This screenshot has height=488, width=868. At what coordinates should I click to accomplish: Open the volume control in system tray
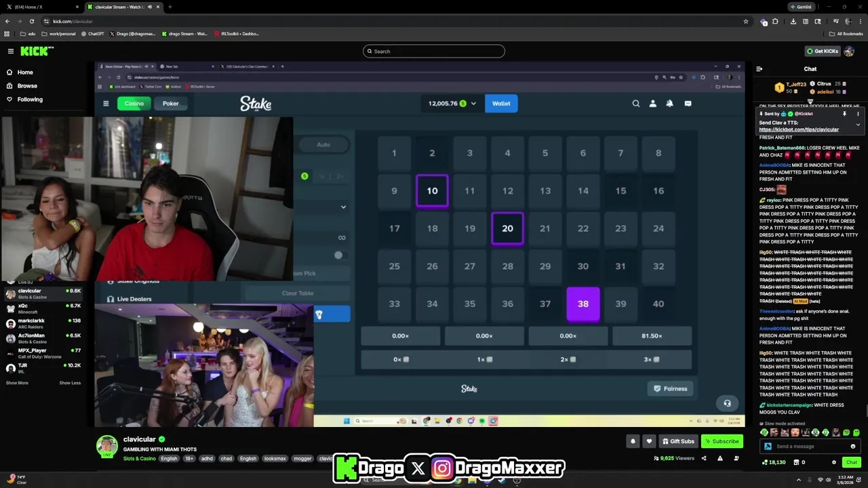829,480
